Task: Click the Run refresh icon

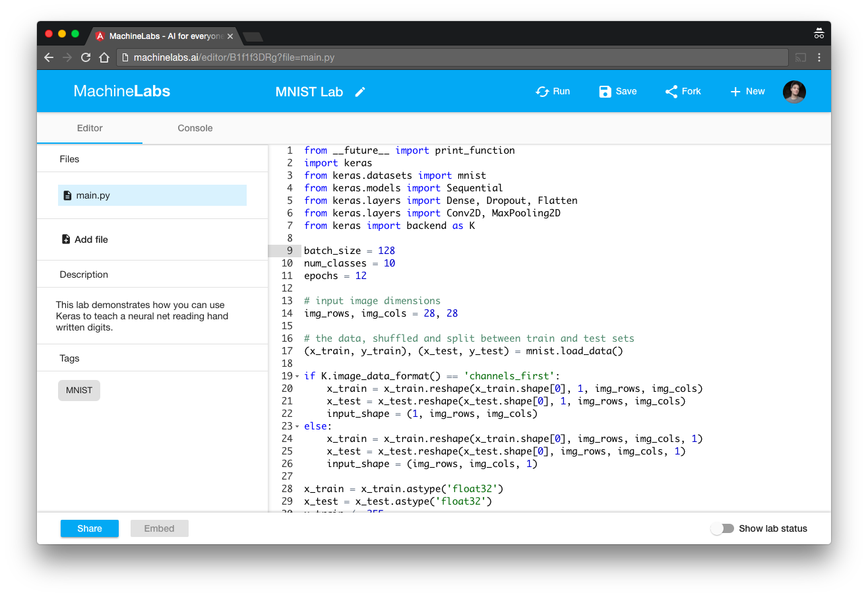Action: pyautogui.click(x=542, y=92)
